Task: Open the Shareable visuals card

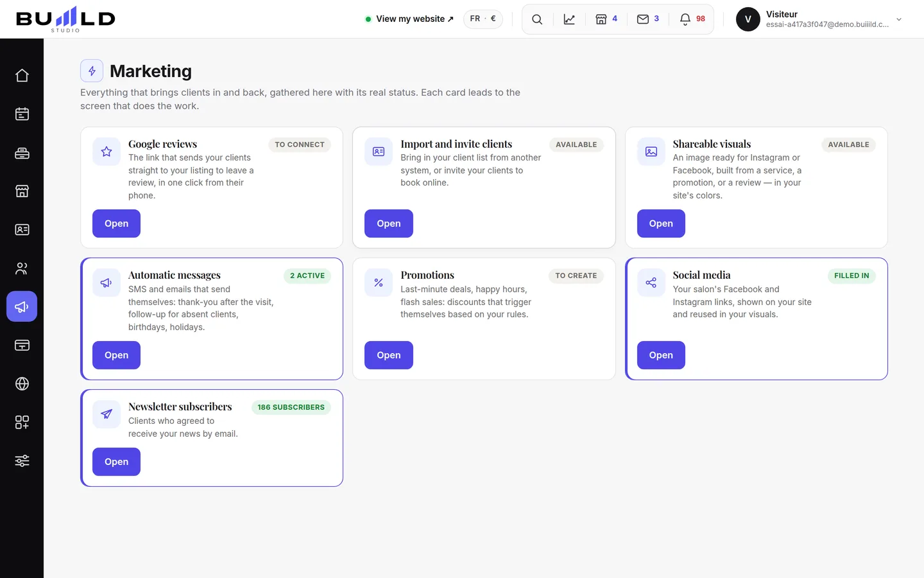Action: [x=661, y=223]
